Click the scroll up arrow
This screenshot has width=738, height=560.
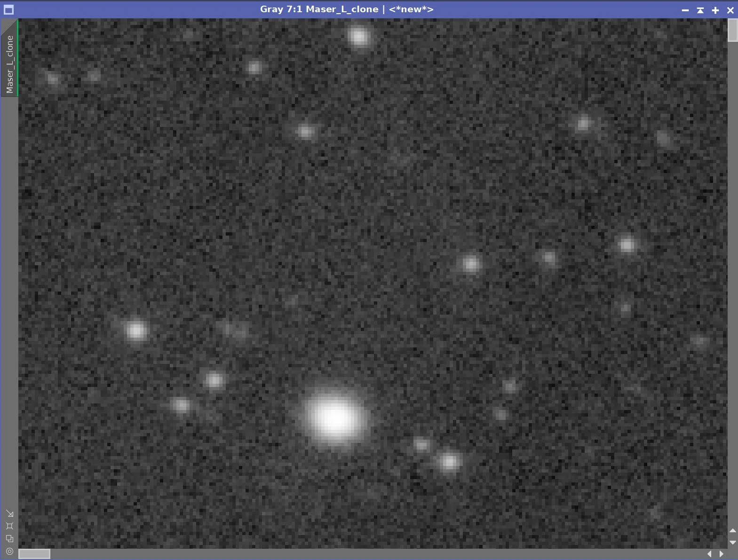pos(732,531)
